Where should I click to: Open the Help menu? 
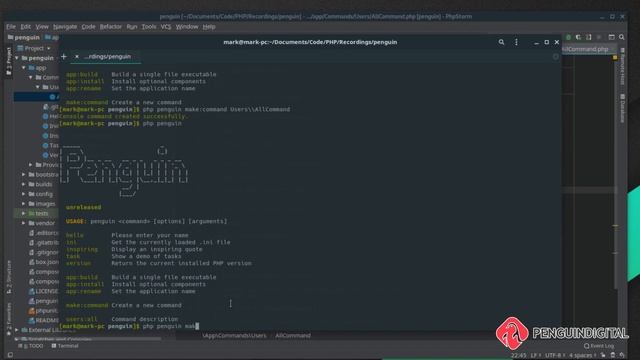pyautogui.click(x=209, y=27)
